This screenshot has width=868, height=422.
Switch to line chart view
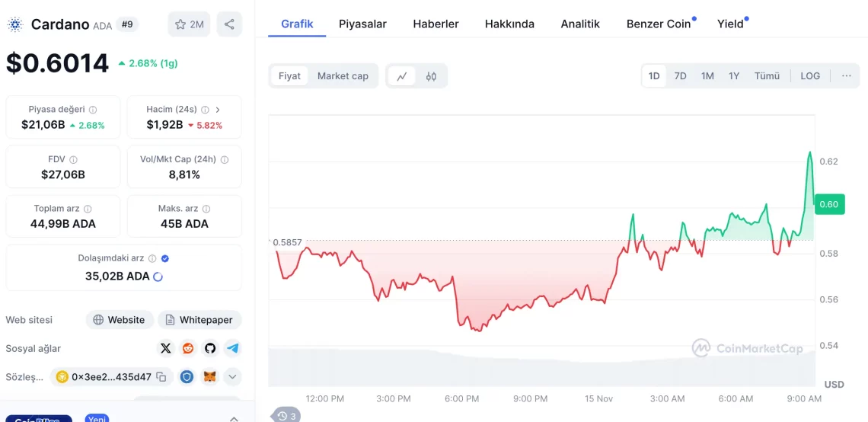click(x=402, y=76)
